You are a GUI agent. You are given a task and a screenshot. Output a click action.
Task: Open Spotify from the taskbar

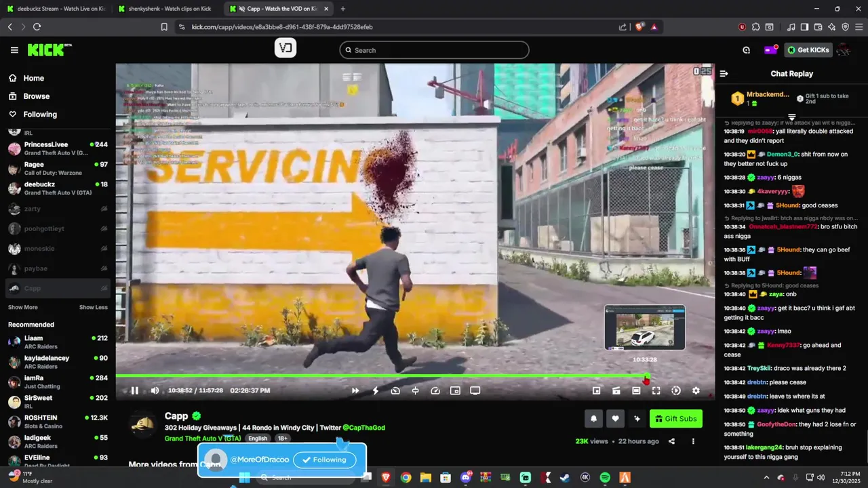(605, 478)
